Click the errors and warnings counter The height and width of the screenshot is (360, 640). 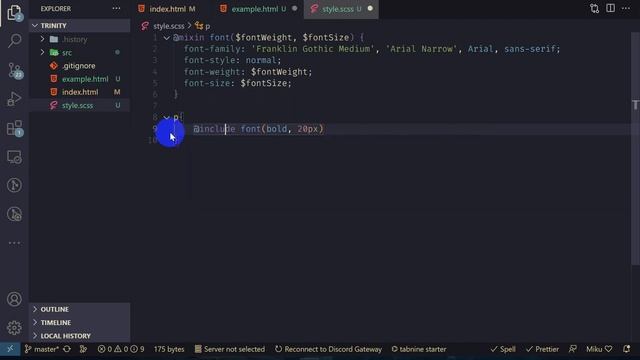click(x=121, y=349)
